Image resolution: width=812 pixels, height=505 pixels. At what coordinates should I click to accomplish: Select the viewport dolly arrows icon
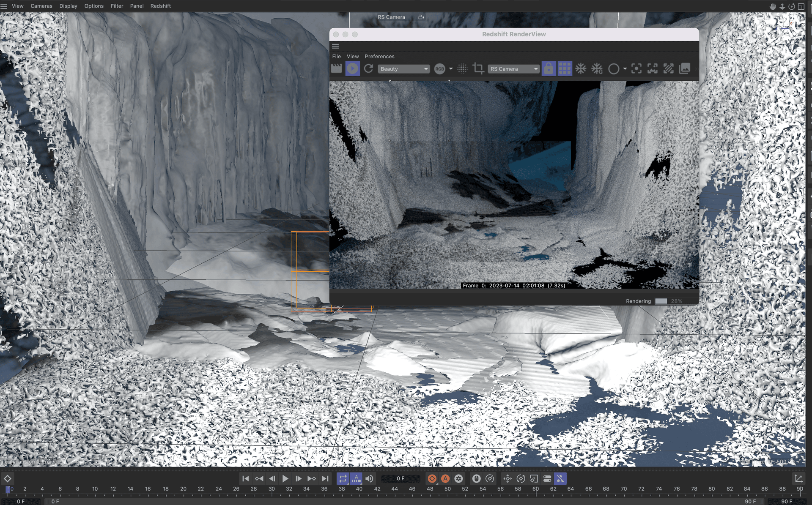[x=782, y=6]
